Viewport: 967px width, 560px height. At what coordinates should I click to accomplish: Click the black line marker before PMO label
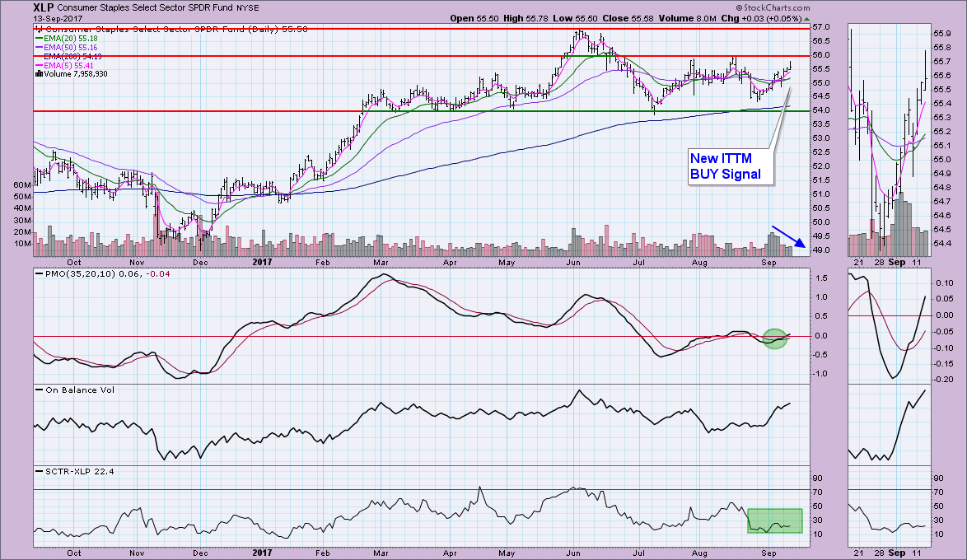click(40, 274)
